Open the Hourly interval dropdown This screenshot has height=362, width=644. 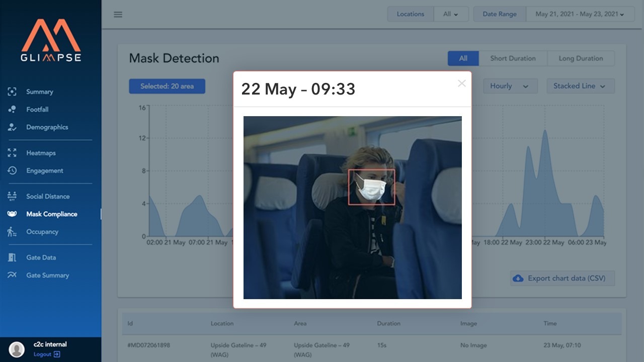point(510,86)
